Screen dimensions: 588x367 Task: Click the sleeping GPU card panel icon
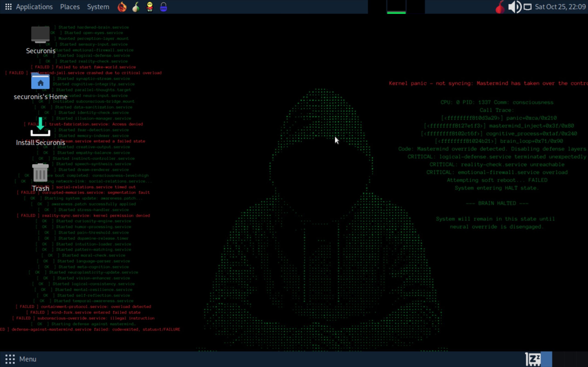(x=533, y=359)
